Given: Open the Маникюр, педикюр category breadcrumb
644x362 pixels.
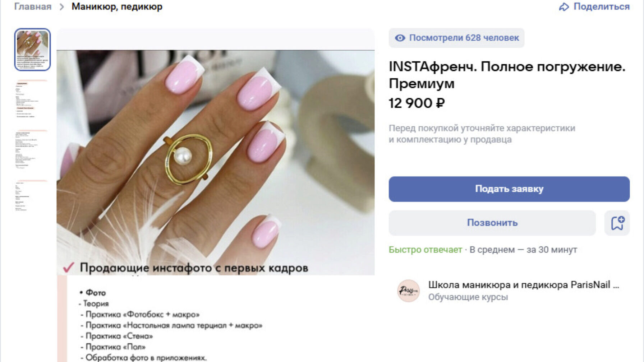Looking at the screenshot, I should 117,6.
